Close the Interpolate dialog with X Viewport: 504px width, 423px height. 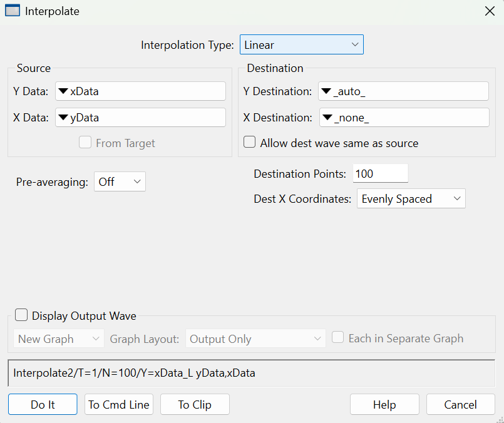pos(490,11)
